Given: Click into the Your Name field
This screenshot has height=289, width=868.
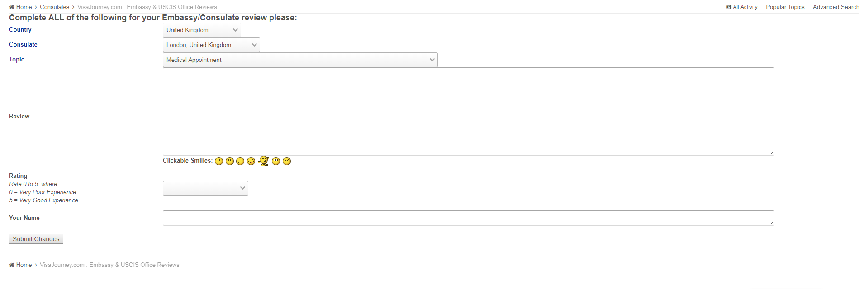Looking at the screenshot, I should click(469, 218).
